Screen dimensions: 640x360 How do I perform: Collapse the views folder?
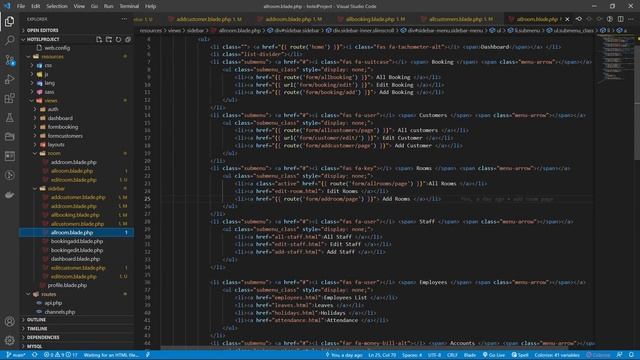click(x=77, y=100)
